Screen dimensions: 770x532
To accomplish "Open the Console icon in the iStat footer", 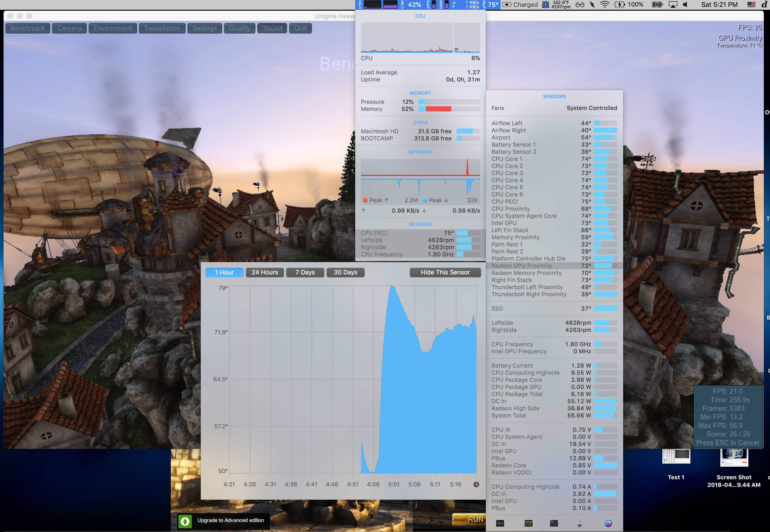I will (x=528, y=523).
